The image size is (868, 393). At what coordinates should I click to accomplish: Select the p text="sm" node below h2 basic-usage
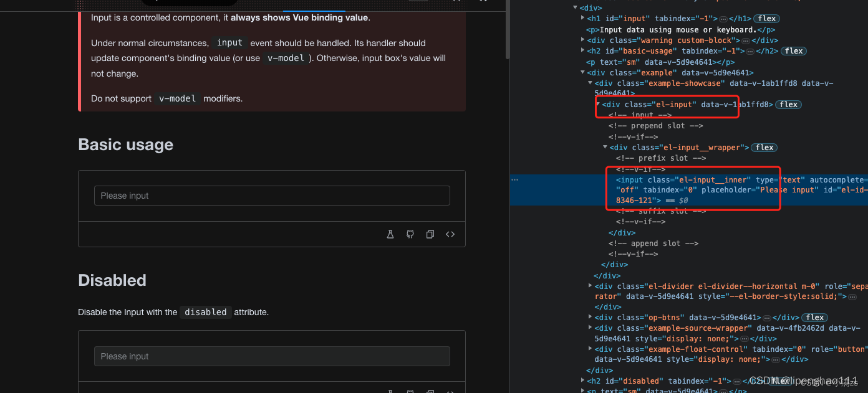(660, 62)
